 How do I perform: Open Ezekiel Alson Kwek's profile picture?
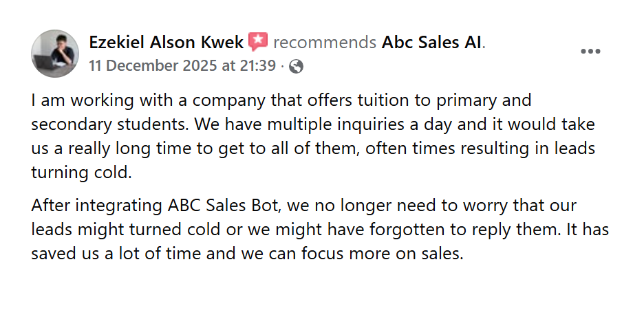pyautogui.click(x=55, y=54)
